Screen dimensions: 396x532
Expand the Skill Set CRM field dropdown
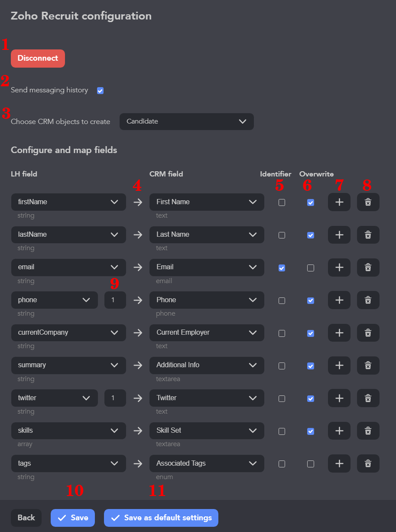[x=207, y=431]
